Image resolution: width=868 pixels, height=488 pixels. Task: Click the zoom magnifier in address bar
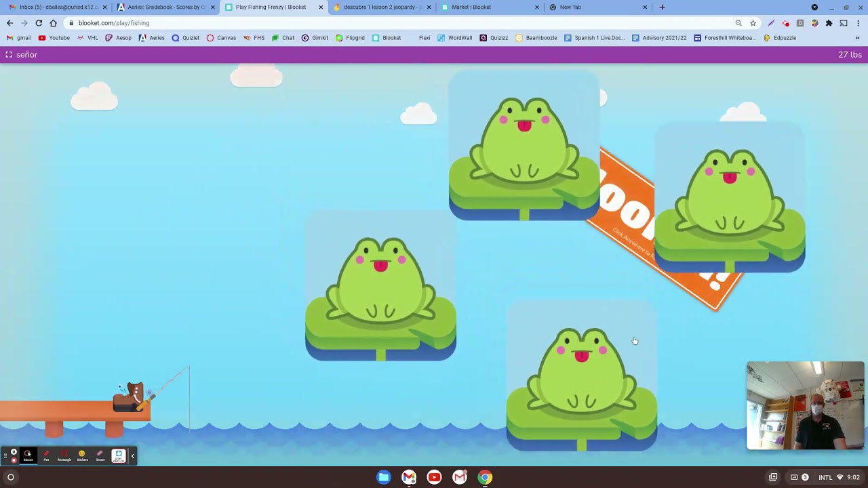click(x=738, y=23)
